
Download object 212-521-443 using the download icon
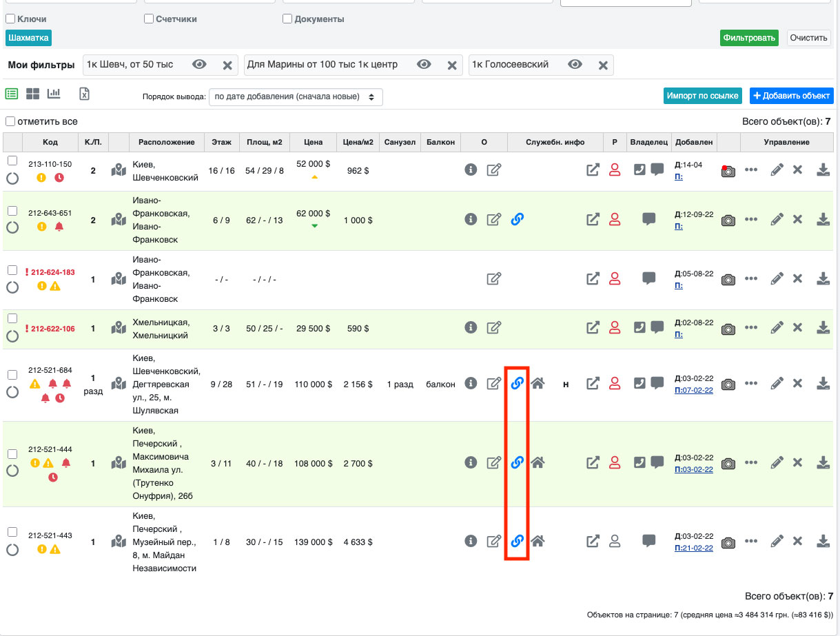point(823,542)
